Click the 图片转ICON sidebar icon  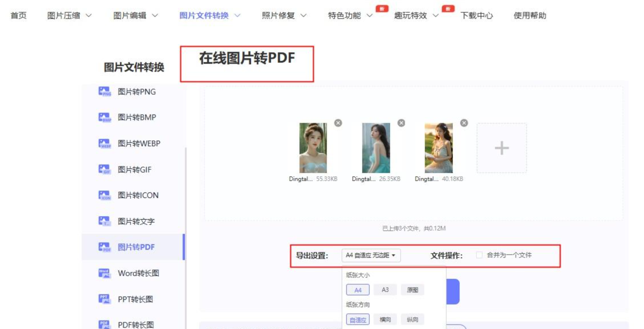click(x=104, y=195)
